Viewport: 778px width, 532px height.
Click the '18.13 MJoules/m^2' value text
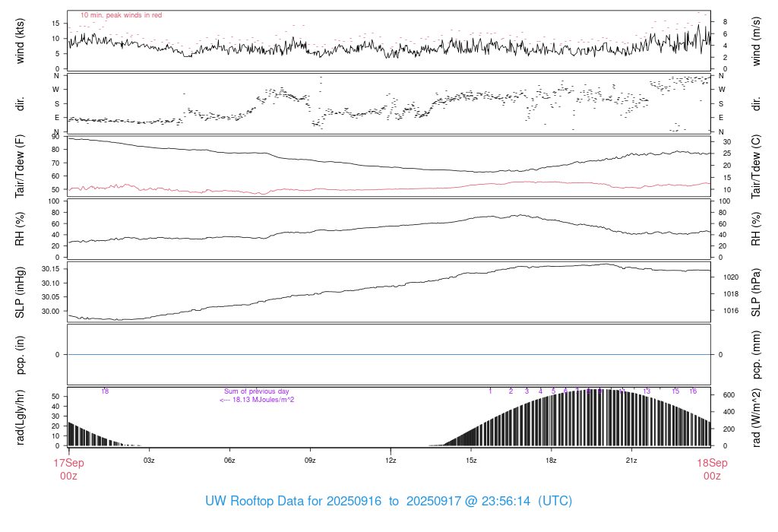tap(264, 400)
